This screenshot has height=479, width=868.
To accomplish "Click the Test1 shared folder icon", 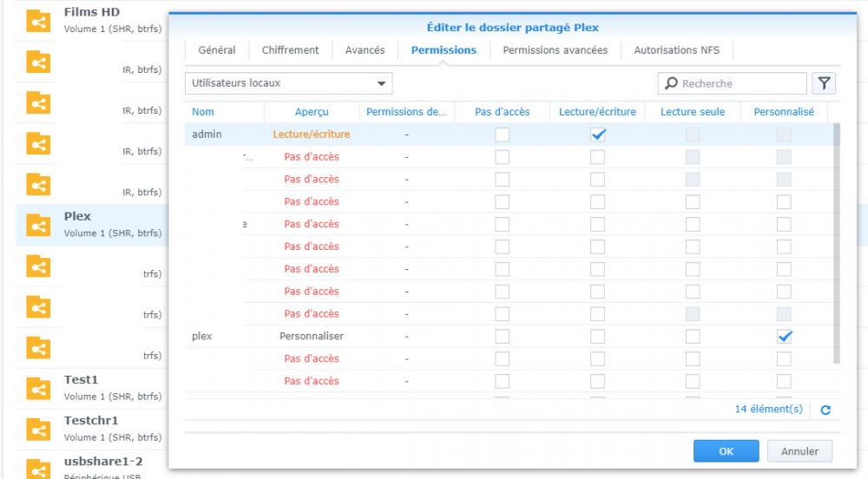I will (36, 389).
